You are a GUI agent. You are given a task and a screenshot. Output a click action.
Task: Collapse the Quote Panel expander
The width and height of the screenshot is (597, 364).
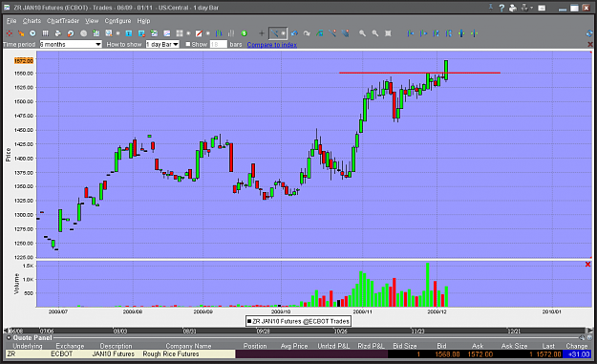9,338
